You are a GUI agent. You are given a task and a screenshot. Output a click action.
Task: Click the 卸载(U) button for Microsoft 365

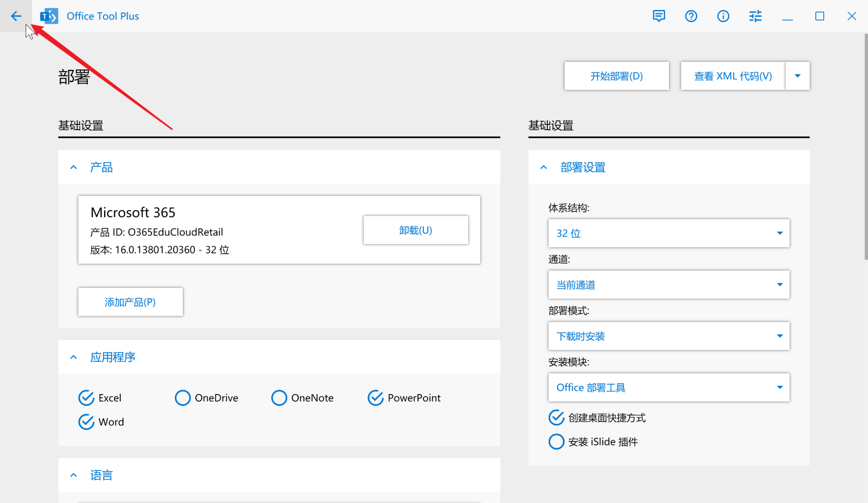416,230
